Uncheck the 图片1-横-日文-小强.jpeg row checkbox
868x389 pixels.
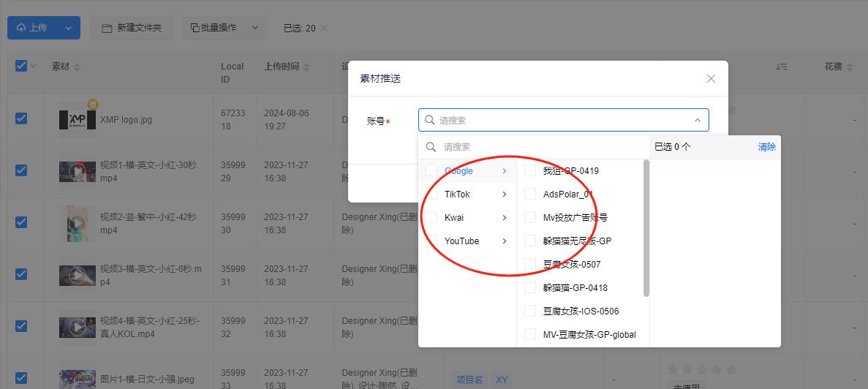click(21, 378)
